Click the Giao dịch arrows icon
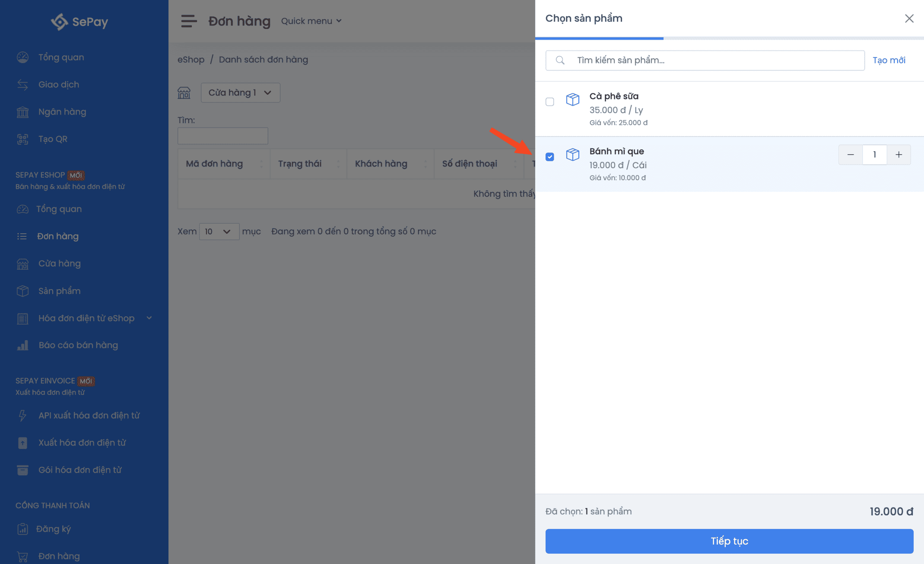Image resolution: width=924 pixels, height=564 pixels. tap(22, 85)
